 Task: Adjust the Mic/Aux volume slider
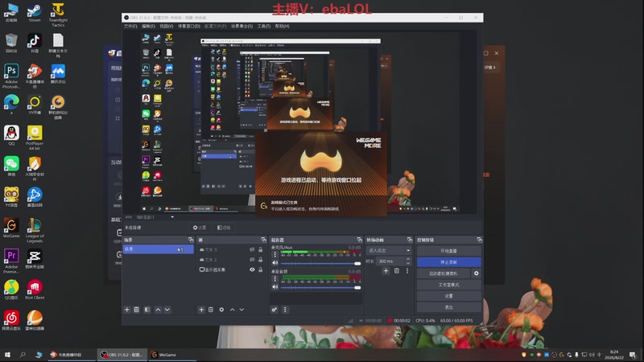[x=320, y=264]
